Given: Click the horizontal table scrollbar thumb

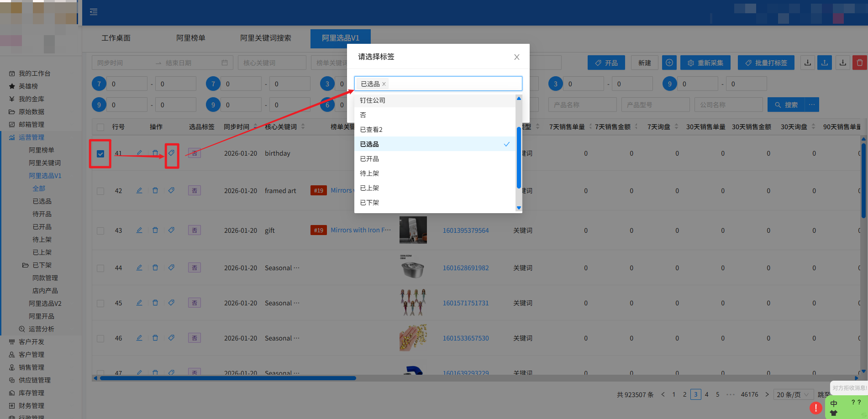Looking at the screenshot, I should pos(228,378).
